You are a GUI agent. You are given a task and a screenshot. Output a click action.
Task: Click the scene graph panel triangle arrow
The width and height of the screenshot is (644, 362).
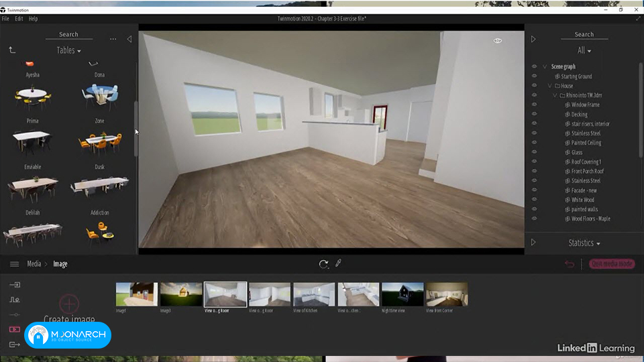tap(533, 39)
